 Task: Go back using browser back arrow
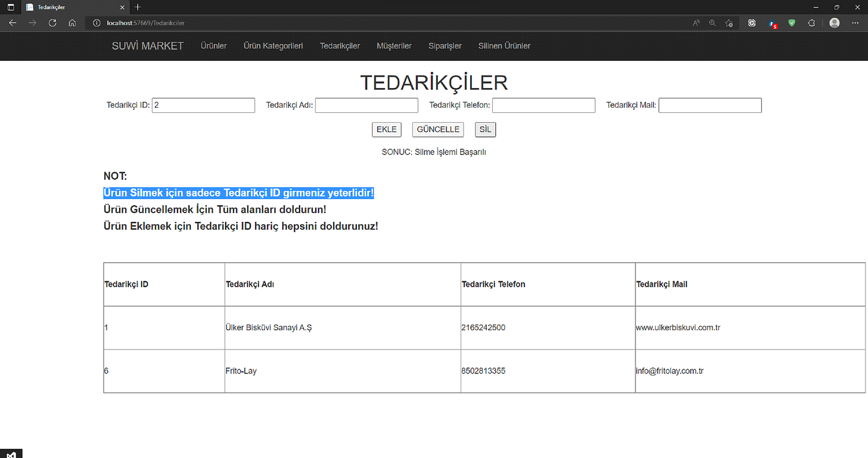[x=12, y=23]
